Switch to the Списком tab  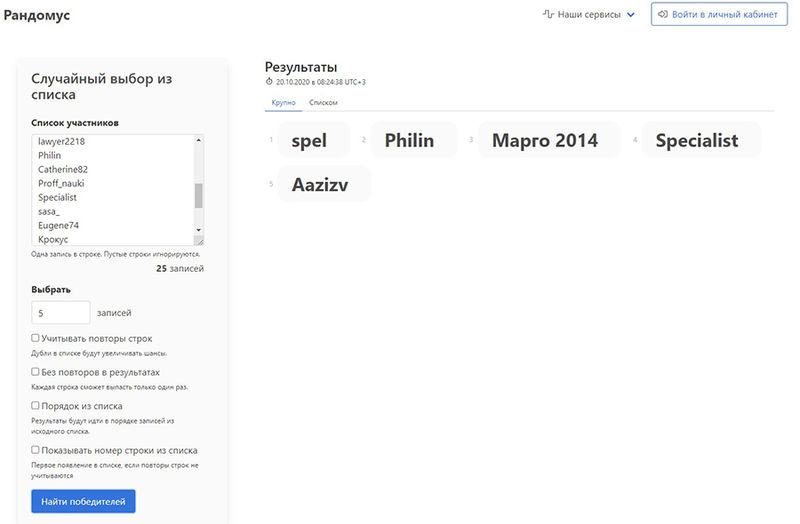tap(323, 102)
